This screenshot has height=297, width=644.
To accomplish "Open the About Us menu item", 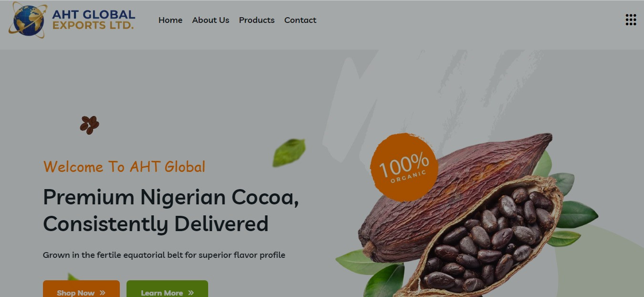I will [x=211, y=20].
